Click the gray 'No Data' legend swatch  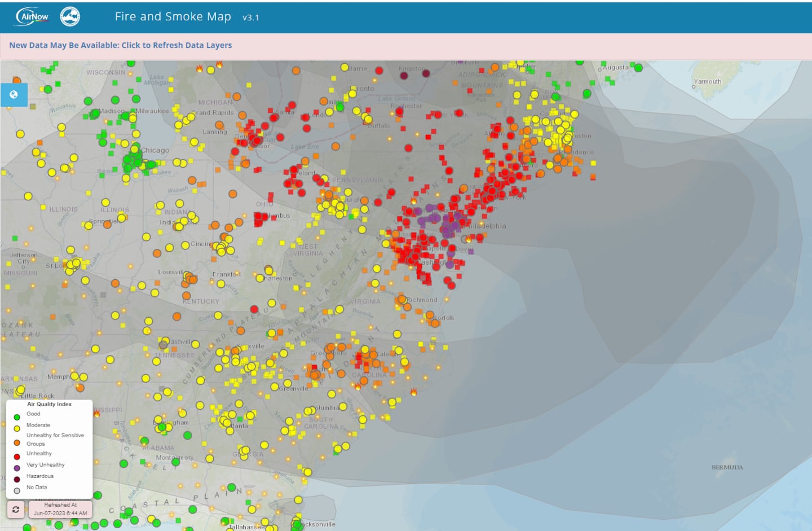(17, 490)
